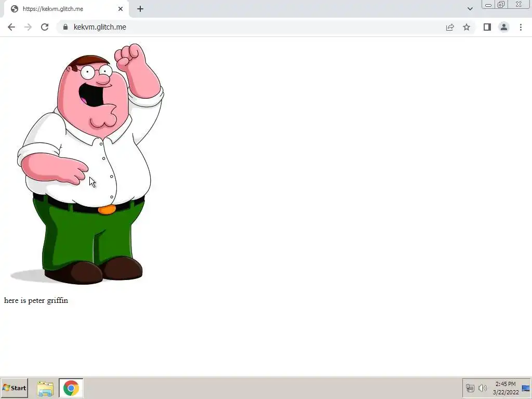Viewport: 532px width, 399px height.
Task: Minimize the Chrome window
Action: point(488,5)
